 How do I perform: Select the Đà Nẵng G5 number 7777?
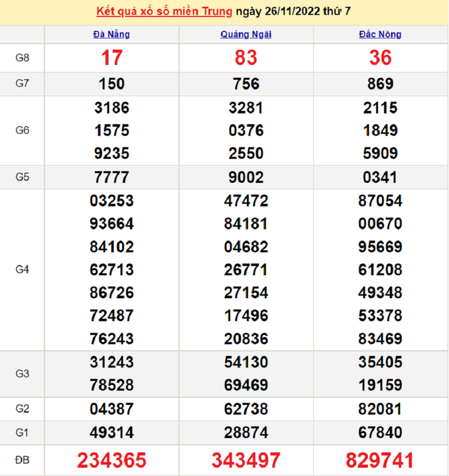pos(112,177)
